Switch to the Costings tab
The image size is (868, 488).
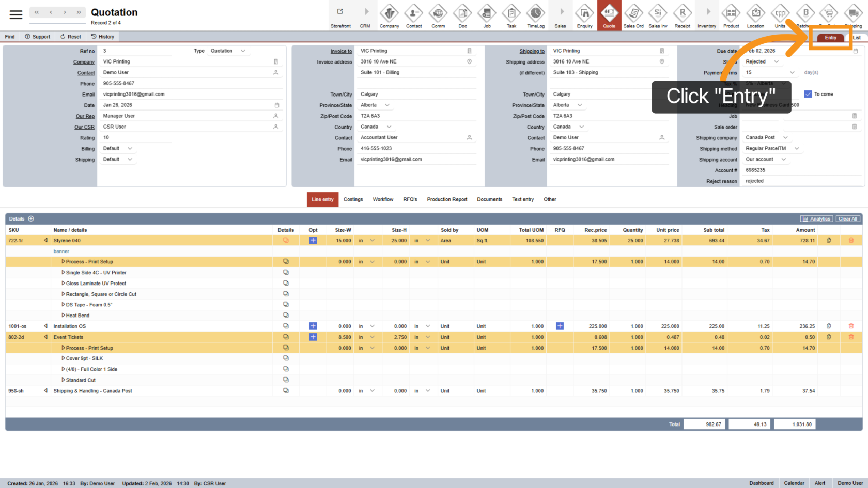(353, 199)
